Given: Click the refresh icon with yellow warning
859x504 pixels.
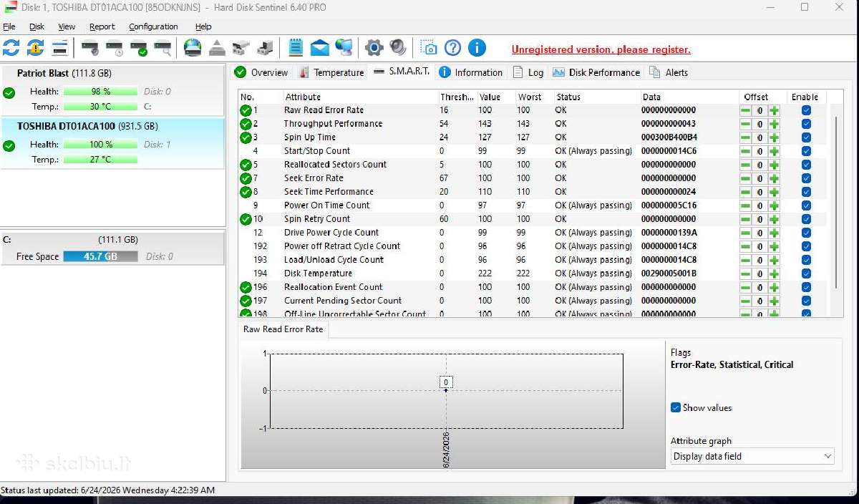Looking at the screenshot, I should tap(35, 48).
